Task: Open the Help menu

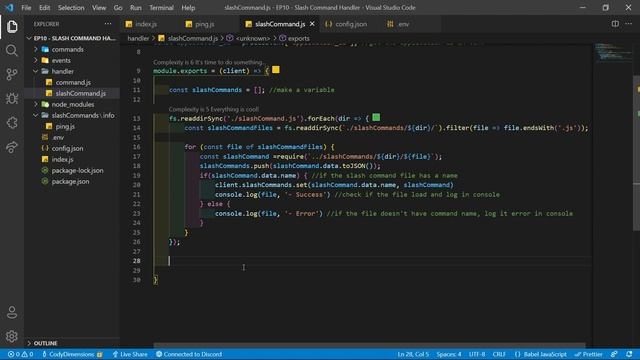Action: tap(188, 8)
